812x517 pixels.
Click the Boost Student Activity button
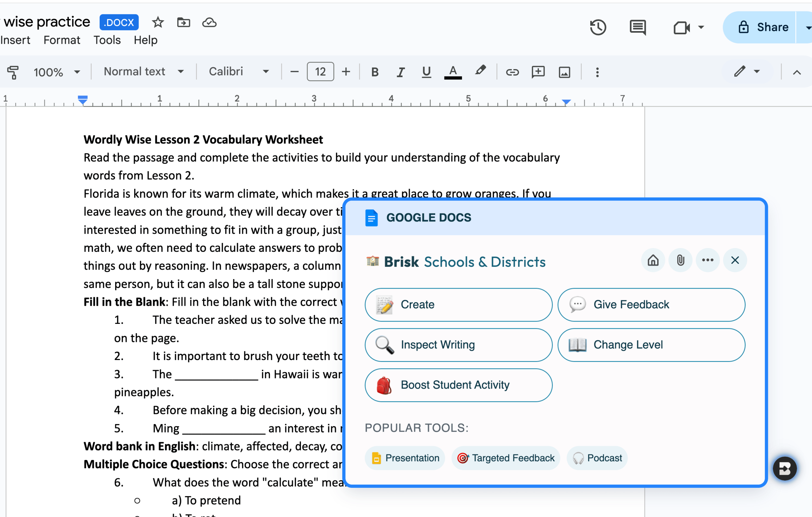tap(458, 385)
